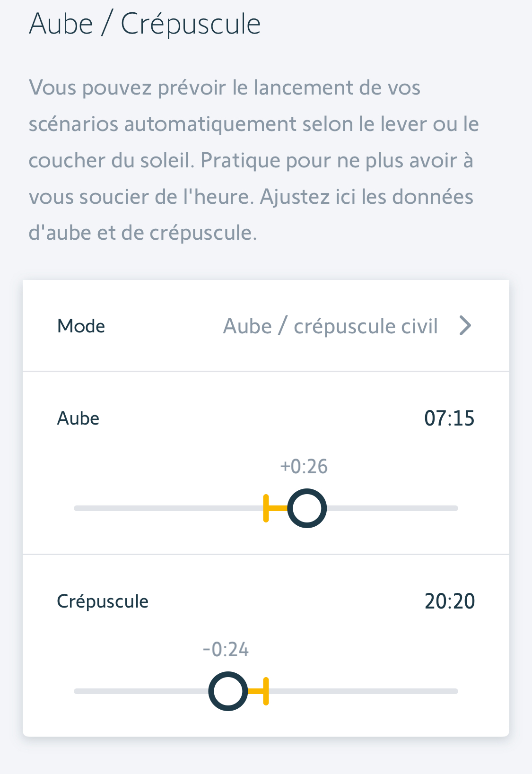Click the 'Crépuscule' row label
This screenshot has width=532, height=774.
[x=103, y=601]
